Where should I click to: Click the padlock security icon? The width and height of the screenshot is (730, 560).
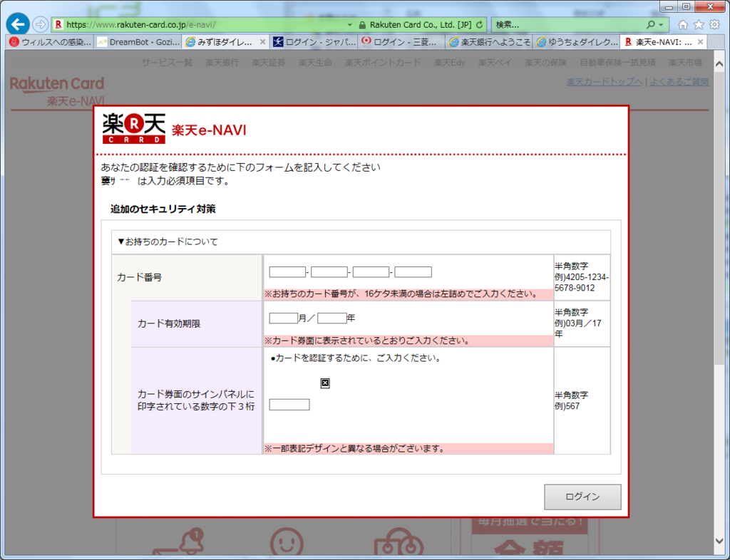362,25
